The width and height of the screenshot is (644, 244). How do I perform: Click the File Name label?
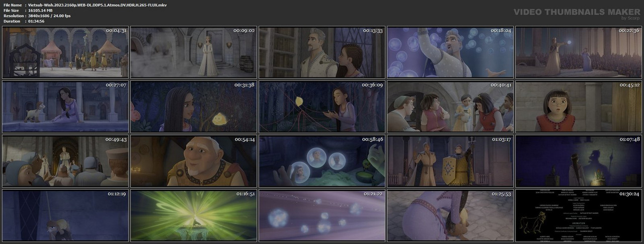[13, 5]
